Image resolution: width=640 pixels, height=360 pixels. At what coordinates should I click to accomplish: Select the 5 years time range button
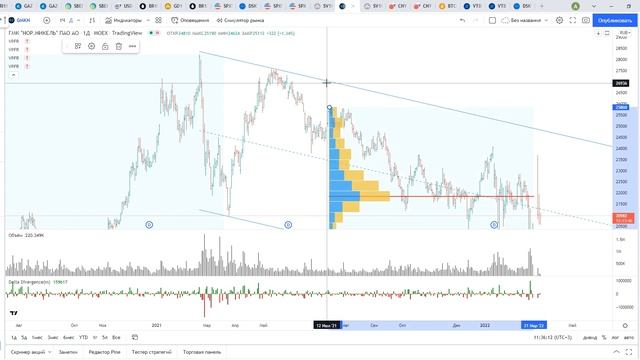click(105, 338)
